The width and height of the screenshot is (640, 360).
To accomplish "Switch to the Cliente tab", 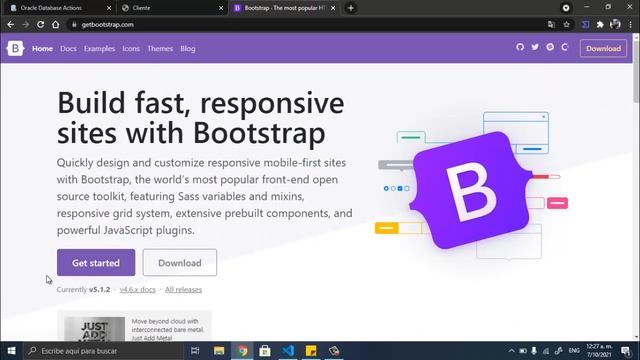I will point(171,8).
